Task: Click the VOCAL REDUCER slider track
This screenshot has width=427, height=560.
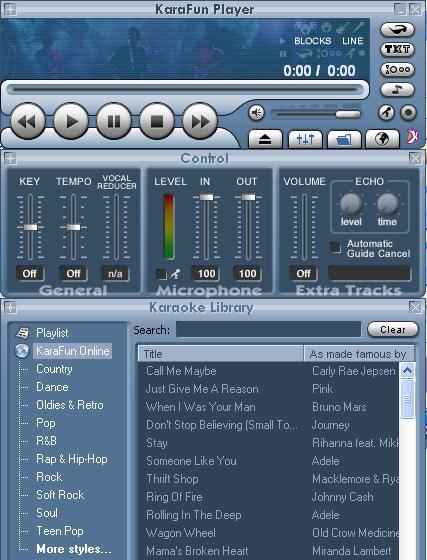Action: pyautogui.click(x=116, y=227)
